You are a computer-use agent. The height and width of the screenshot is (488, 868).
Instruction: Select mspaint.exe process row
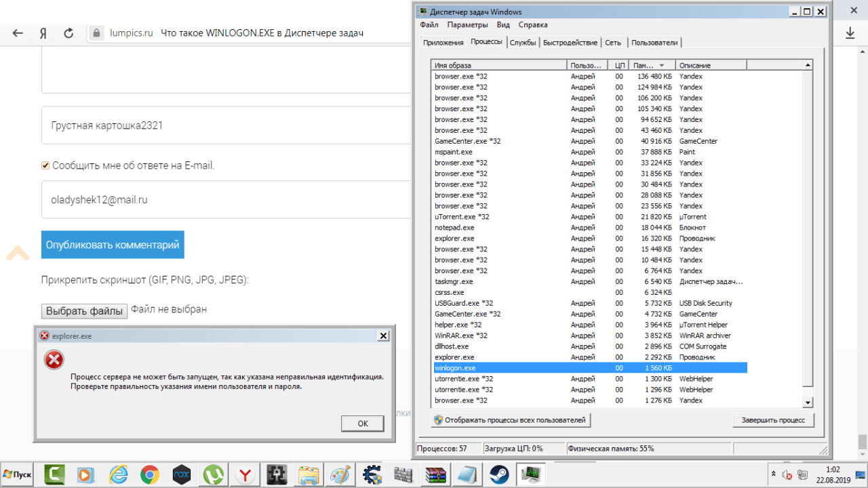click(x=589, y=152)
